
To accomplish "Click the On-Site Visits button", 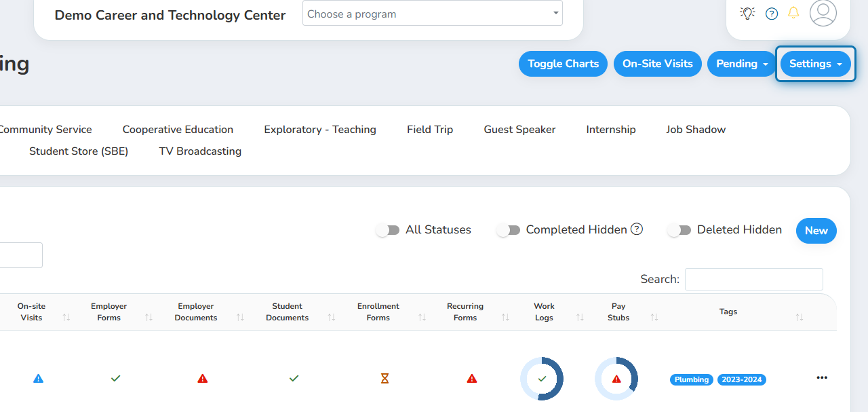I will tap(658, 64).
